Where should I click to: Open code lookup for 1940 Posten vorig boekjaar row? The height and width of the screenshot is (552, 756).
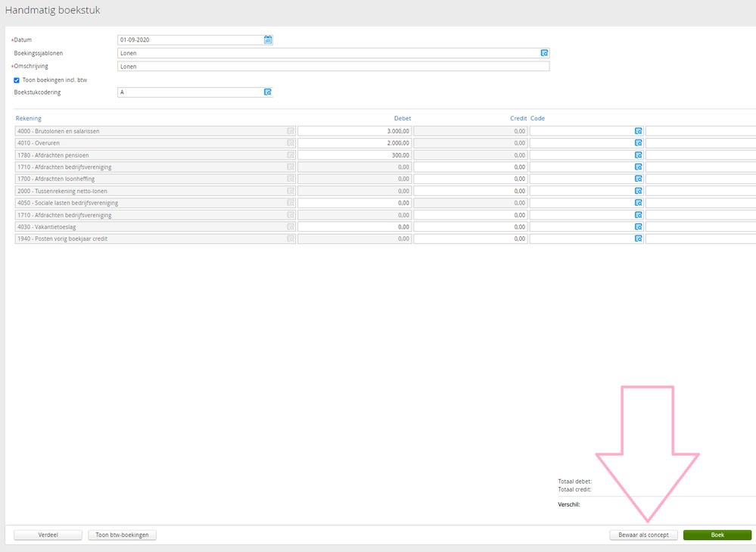639,239
